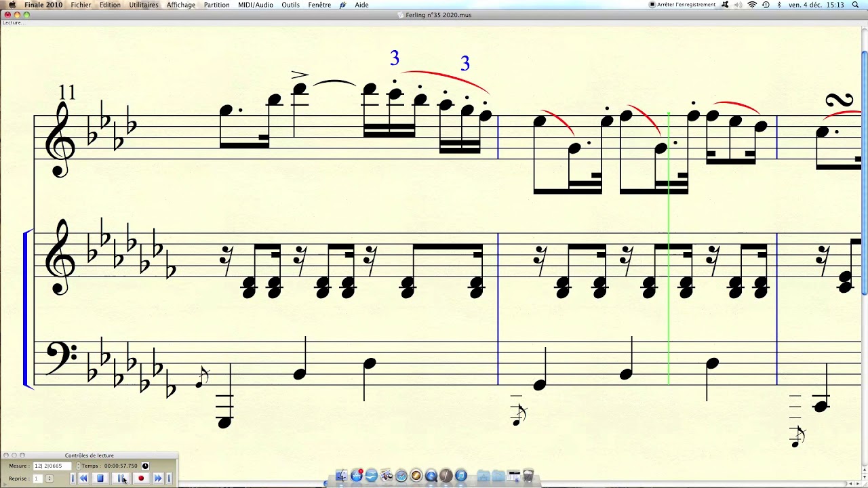868x488 pixels.
Task: Open the Trash in the Dock
Action: pyautogui.click(x=528, y=476)
